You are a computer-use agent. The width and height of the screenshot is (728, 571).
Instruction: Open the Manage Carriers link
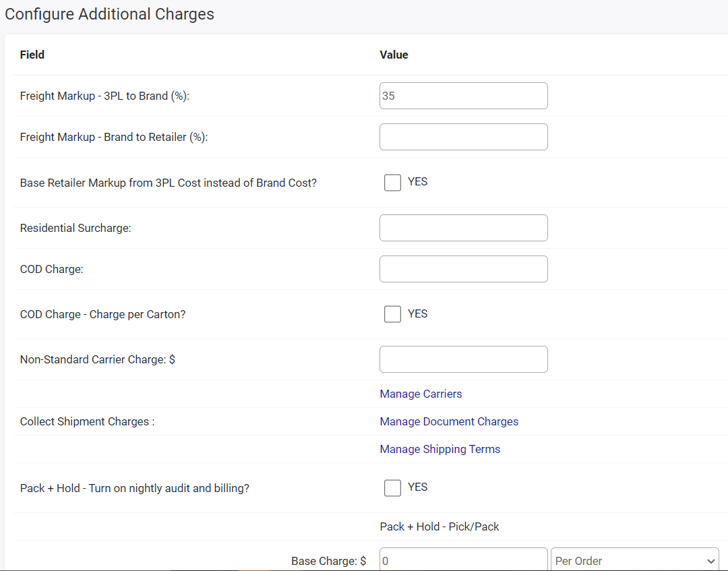(421, 394)
